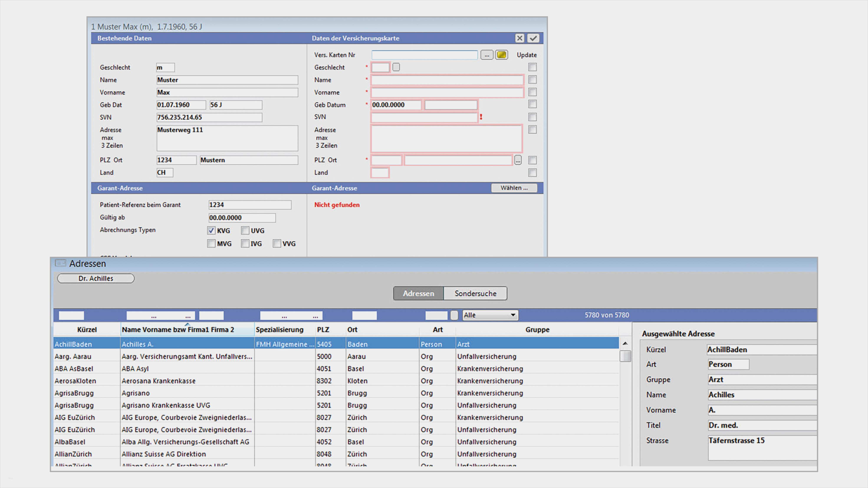Click the checkmark confirm icon in header
Image resolution: width=868 pixels, height=488 pixels.
coord(533,38)
